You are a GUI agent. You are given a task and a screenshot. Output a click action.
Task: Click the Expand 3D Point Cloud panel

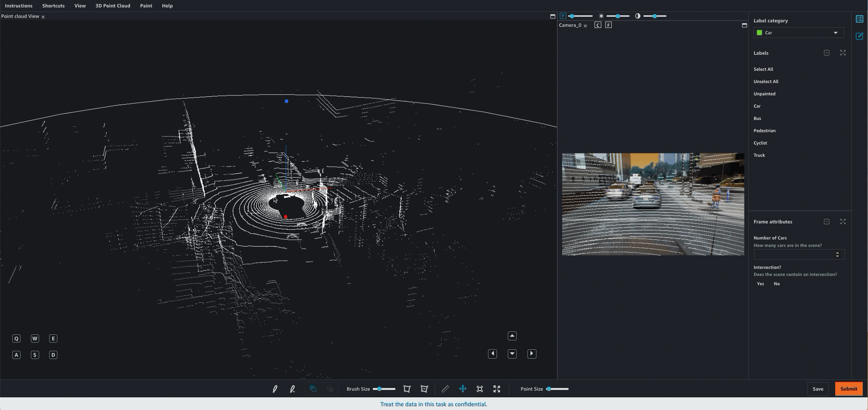click(552, 16)
